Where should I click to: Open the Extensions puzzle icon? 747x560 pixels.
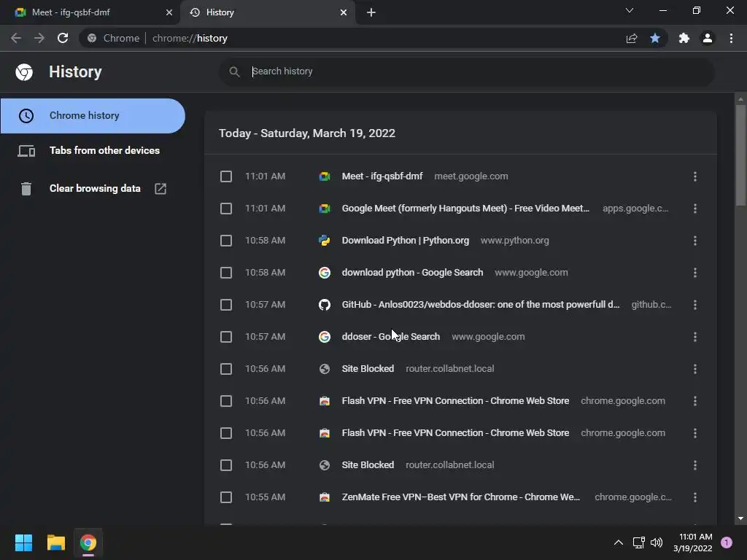pyautogui.click(x=684, y=38)
